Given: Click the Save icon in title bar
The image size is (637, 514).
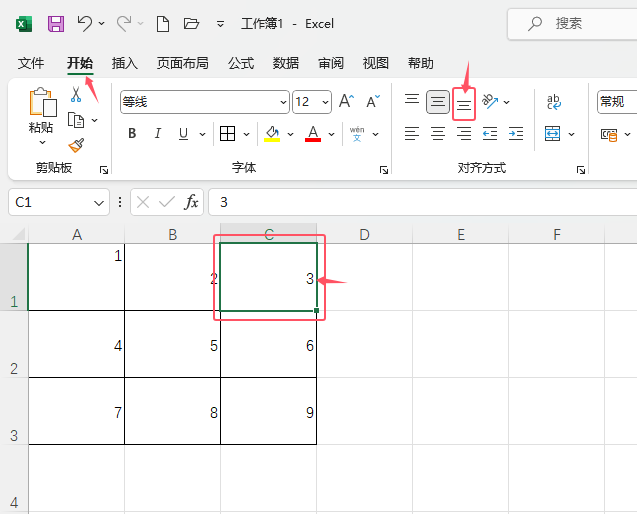Looking at the screenshot, I should click(56, 24).
